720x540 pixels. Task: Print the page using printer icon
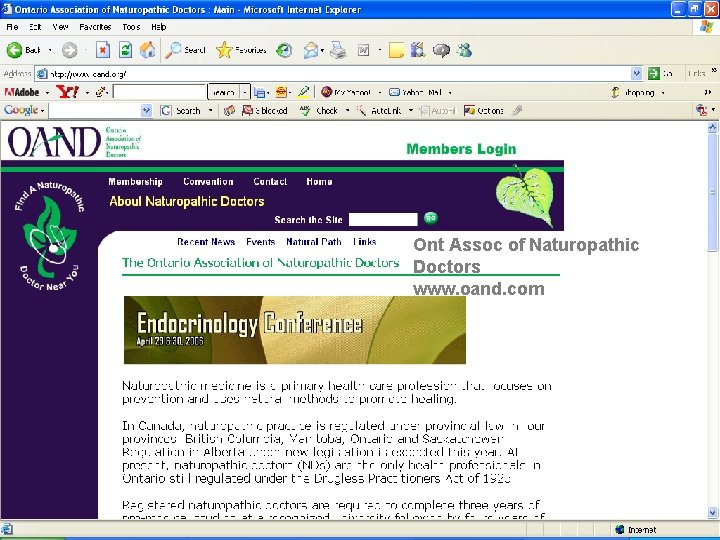tap(338, 50)
